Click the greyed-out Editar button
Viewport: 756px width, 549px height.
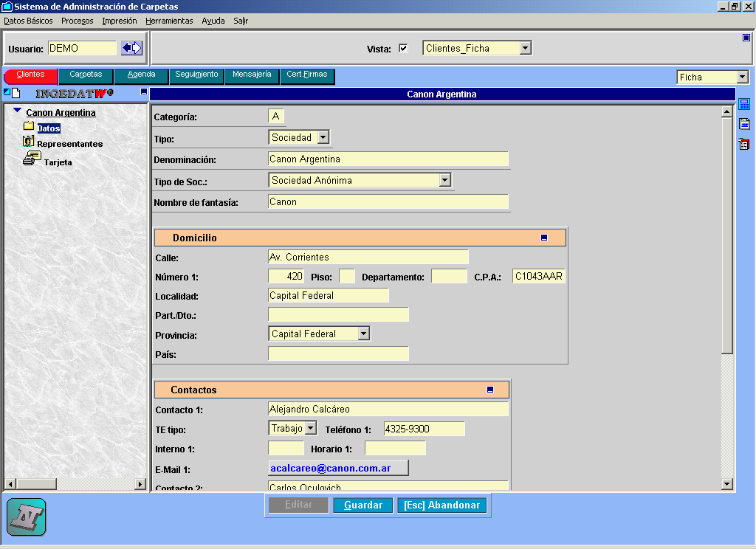point(298,505)
